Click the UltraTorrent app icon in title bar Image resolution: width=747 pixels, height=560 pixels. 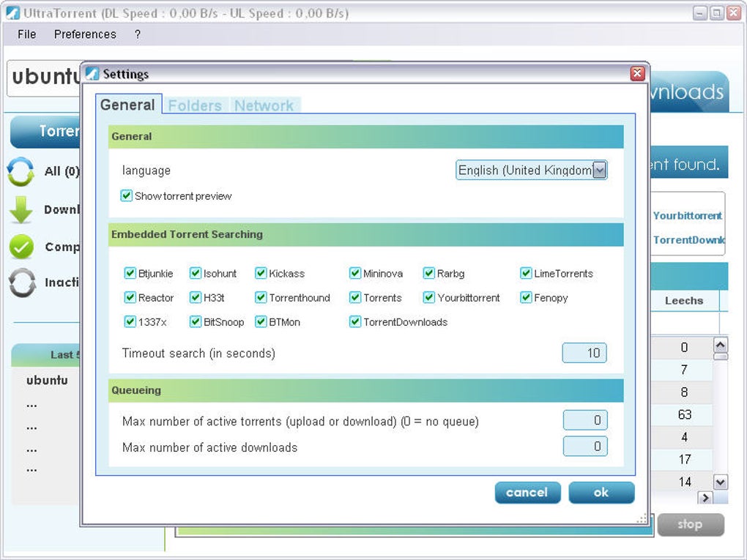tap(13, 13)
